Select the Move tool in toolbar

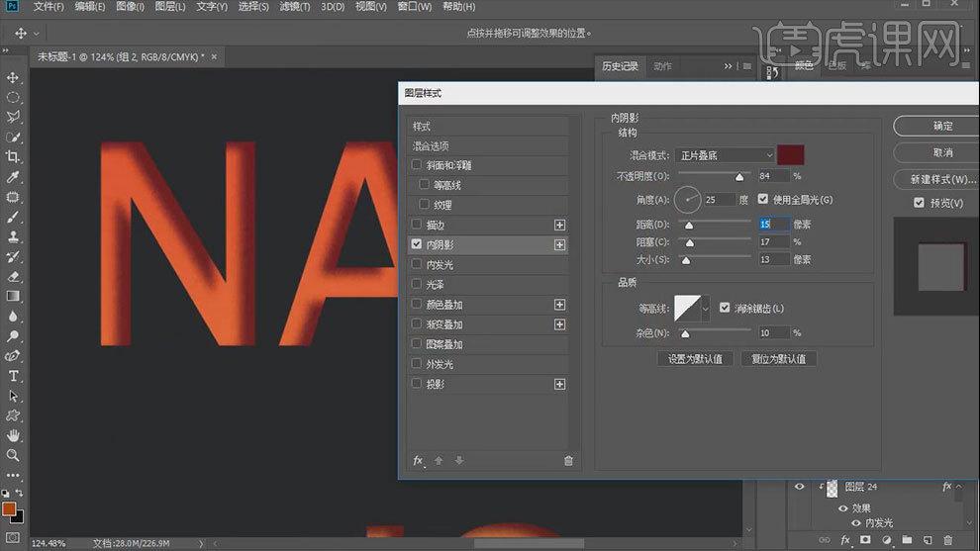click(13, 77)
